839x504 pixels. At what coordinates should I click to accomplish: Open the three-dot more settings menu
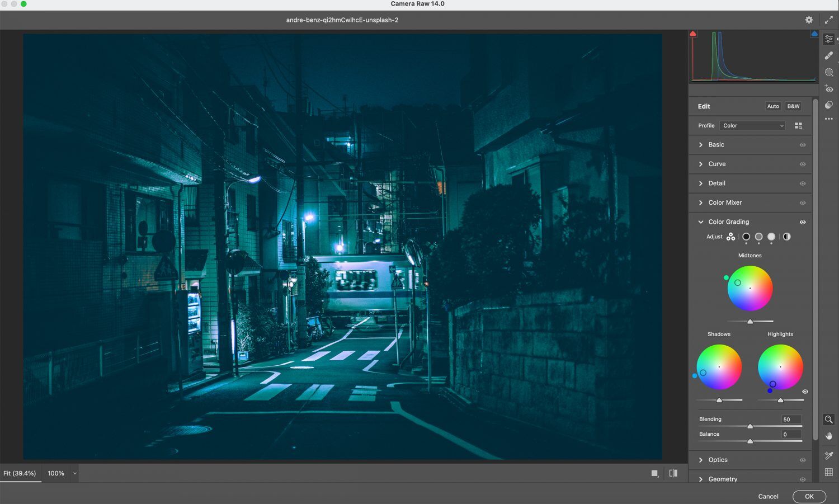pos(829,119)
